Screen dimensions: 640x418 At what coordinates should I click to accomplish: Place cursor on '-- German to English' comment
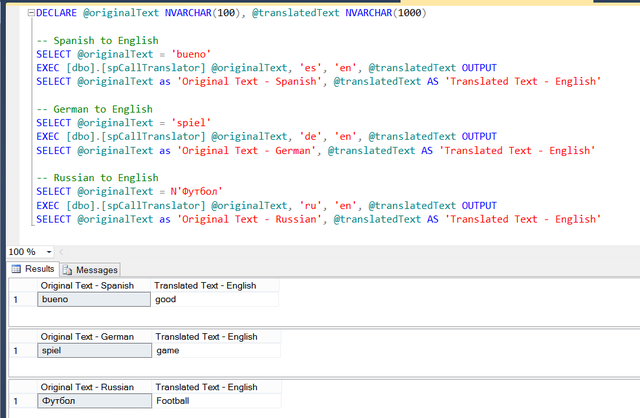pyautogui.click(x=94, y=109)
